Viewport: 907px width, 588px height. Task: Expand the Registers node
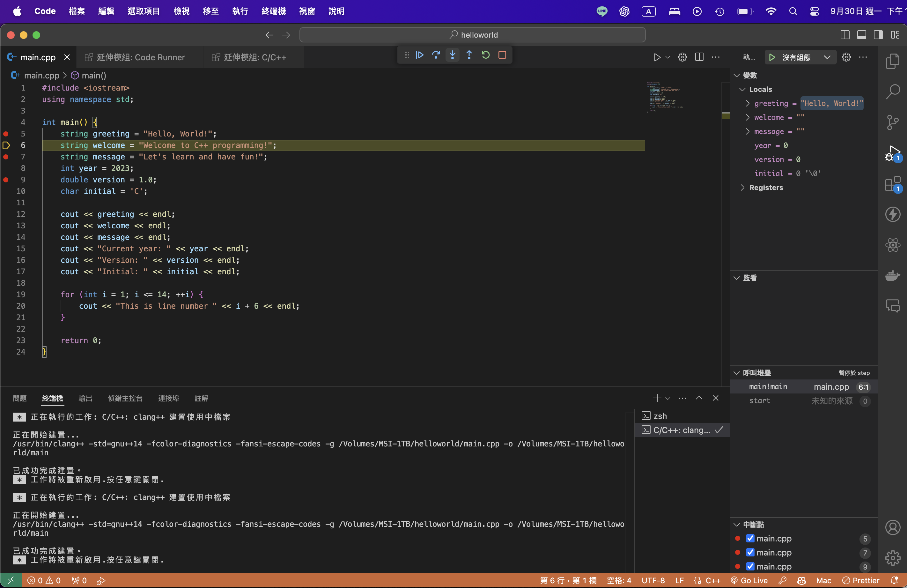point(742,187)
